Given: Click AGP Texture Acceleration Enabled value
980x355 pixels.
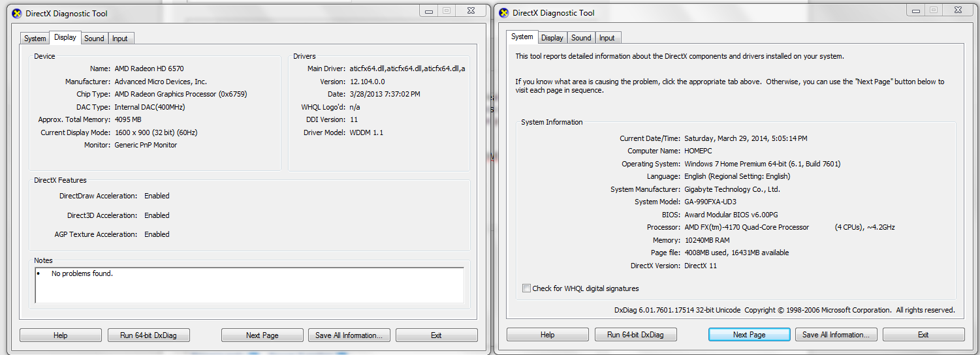Looking at the screenshot, I should coord(157,234).
